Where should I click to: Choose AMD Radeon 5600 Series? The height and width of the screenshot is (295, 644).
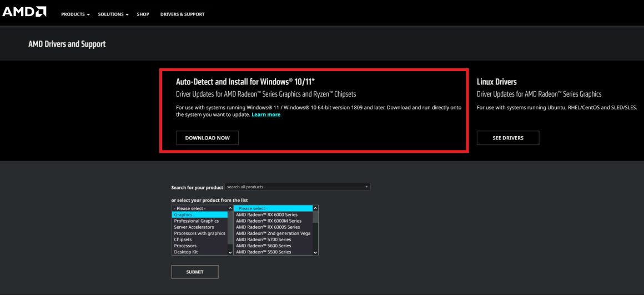[x=273, y=246]
